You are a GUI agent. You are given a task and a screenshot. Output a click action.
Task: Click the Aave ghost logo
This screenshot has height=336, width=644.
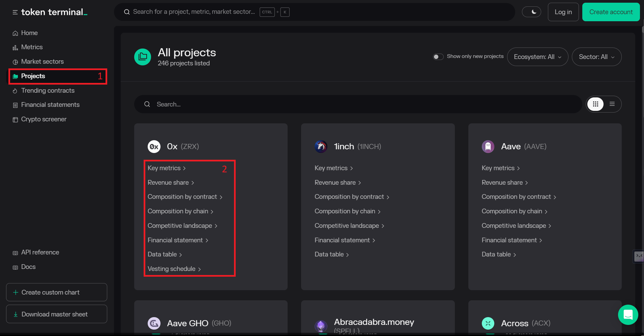pyautogui.click(x=488, y=147)
